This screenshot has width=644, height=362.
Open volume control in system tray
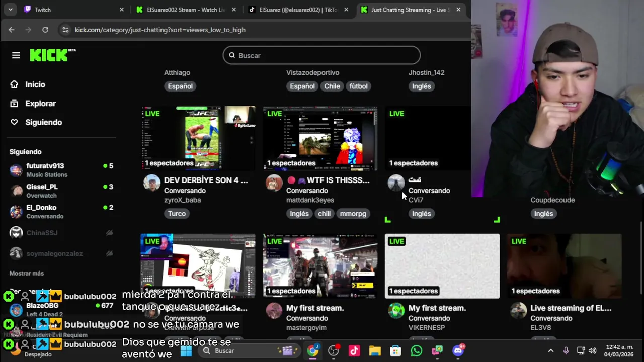[x=592, y=351]
